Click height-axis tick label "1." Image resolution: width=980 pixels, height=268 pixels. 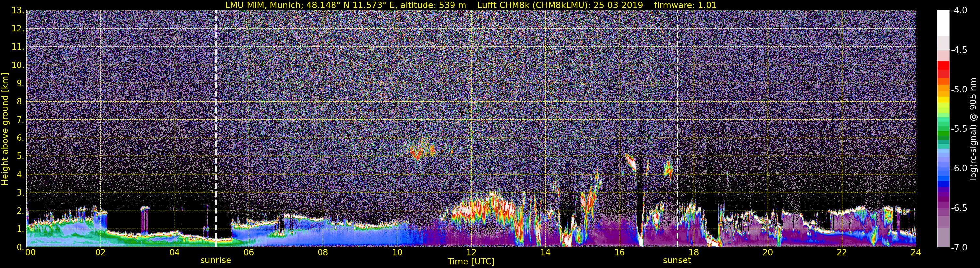point(20,229)
